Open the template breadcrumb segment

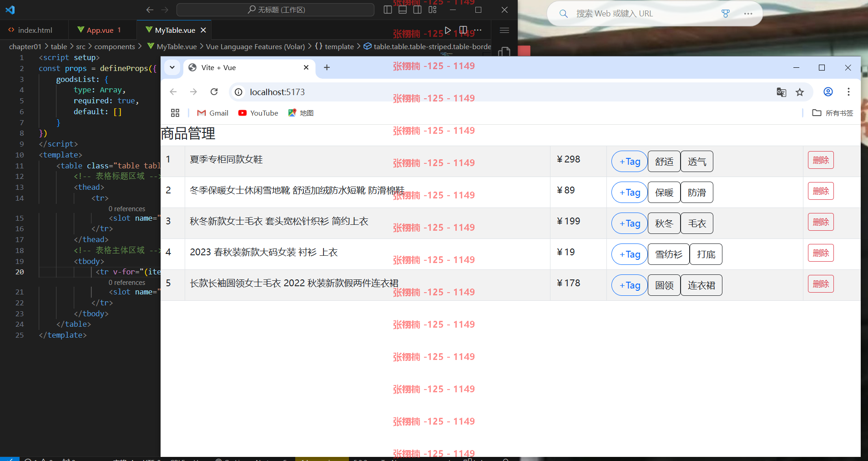[334, 46]
